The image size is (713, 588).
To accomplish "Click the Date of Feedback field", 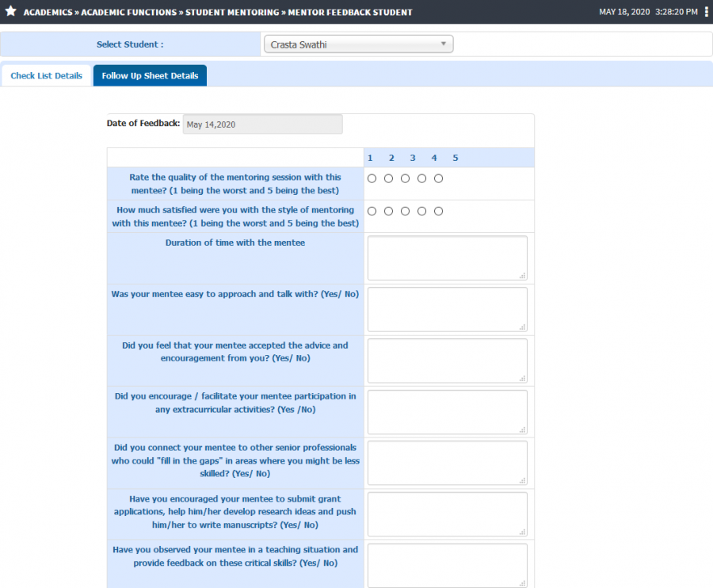I will [x=263, y=124].
